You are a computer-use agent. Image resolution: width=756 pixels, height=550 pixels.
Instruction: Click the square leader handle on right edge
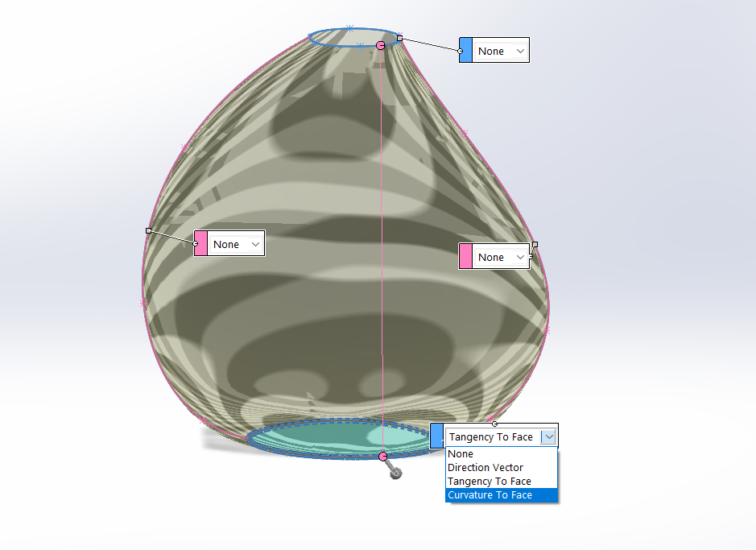535,244
